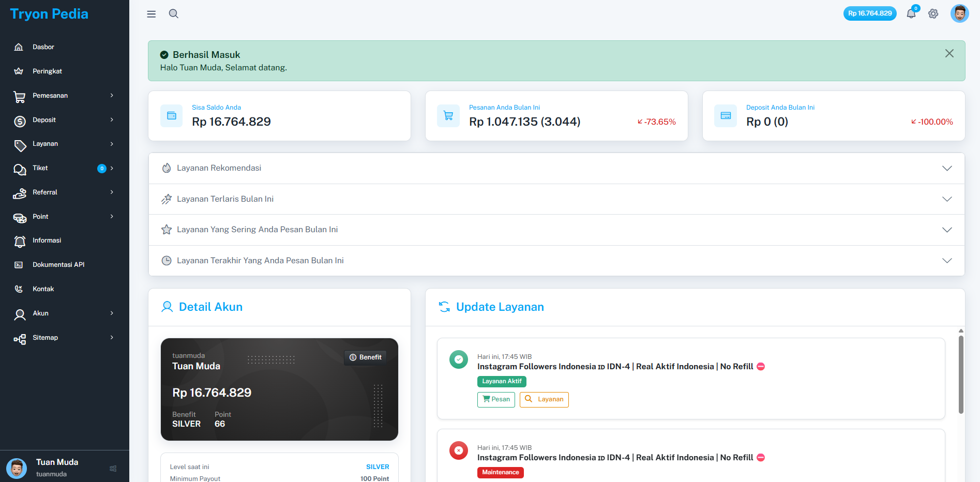Click the Deposit dollar icon

[x=20, y=121]
